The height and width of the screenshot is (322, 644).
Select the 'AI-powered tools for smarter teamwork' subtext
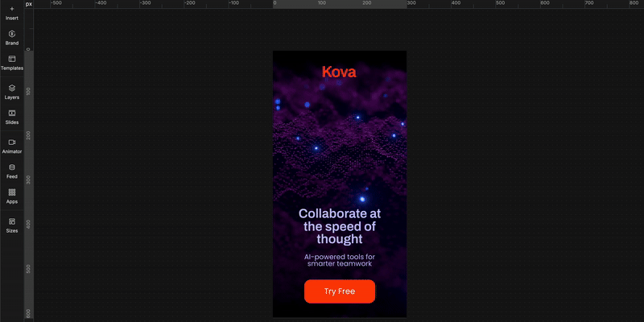coord(339,260)
